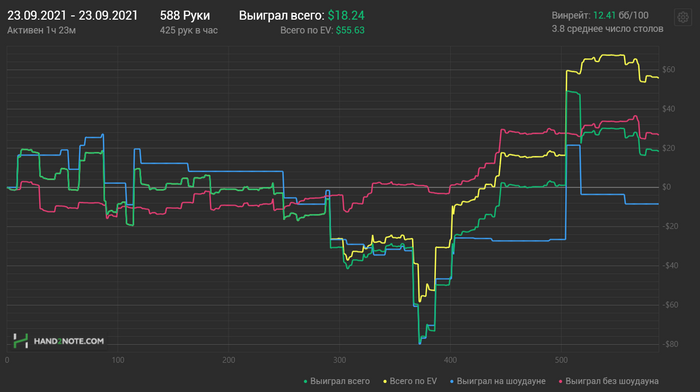The height and width of the screenshot is (392, 700).
Task: Click the -$40 label on the y-axis
Action: 670,266
